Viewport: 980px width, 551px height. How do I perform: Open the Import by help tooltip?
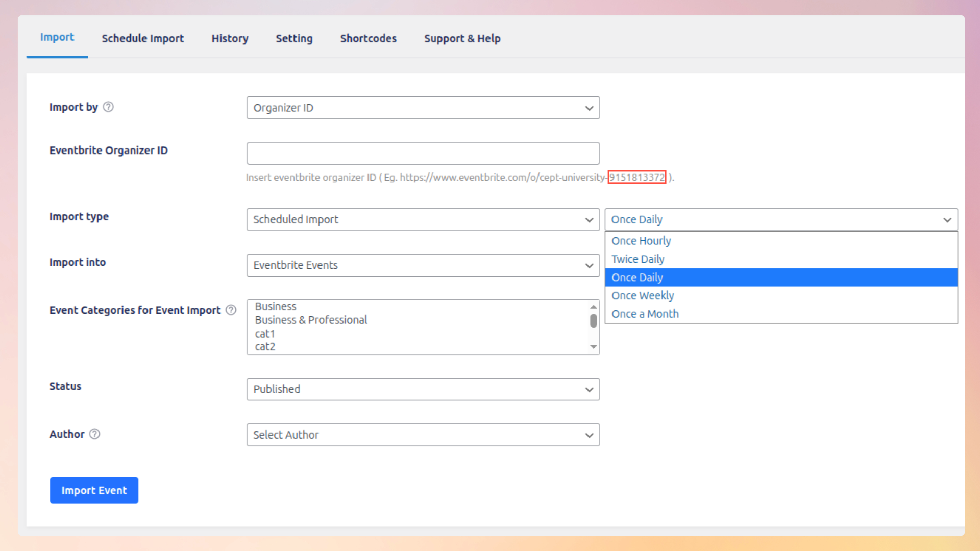tap(108, 107)
